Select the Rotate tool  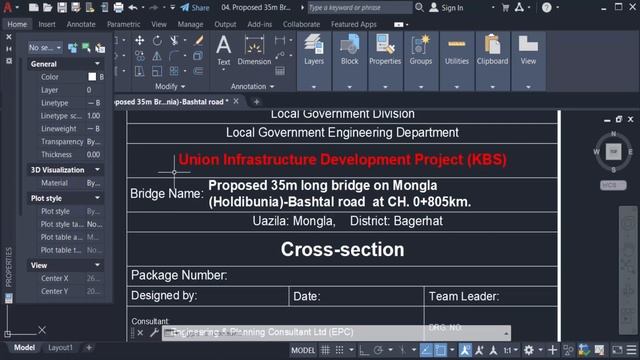[x=157, y=40]
